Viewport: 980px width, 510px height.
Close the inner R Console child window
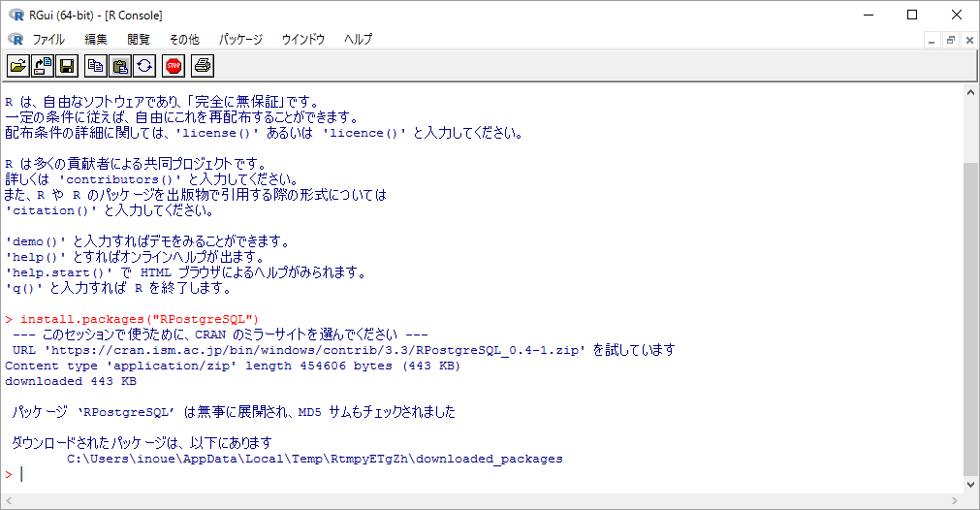(x=969, y=41)
